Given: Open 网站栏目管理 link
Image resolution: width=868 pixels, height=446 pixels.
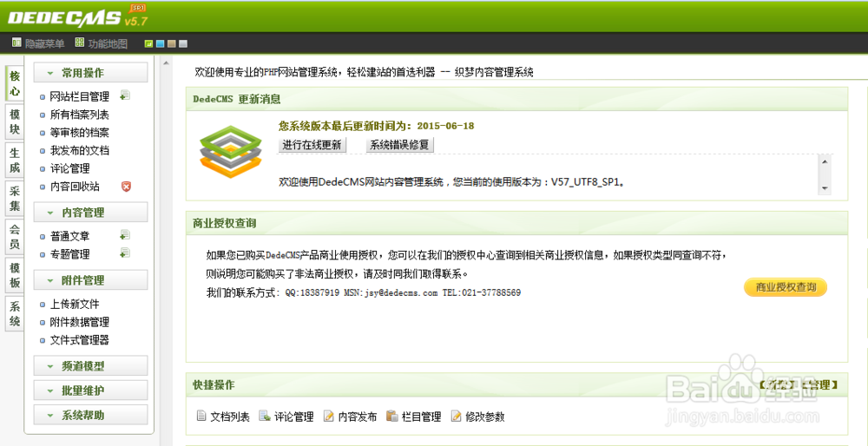Looking at the screenshot, I should coord(80,97).
